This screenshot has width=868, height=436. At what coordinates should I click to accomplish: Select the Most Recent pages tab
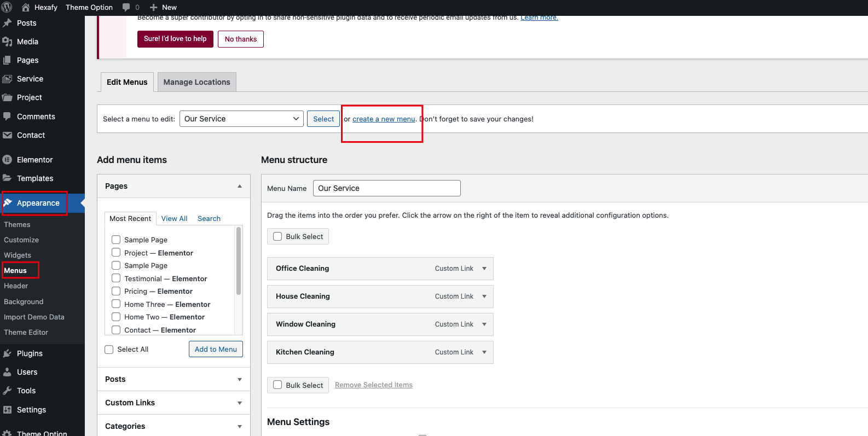(x=130, y=218)
